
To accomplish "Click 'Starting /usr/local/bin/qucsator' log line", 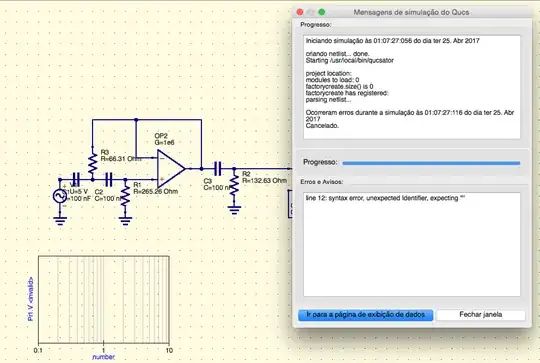I will 350,61.
